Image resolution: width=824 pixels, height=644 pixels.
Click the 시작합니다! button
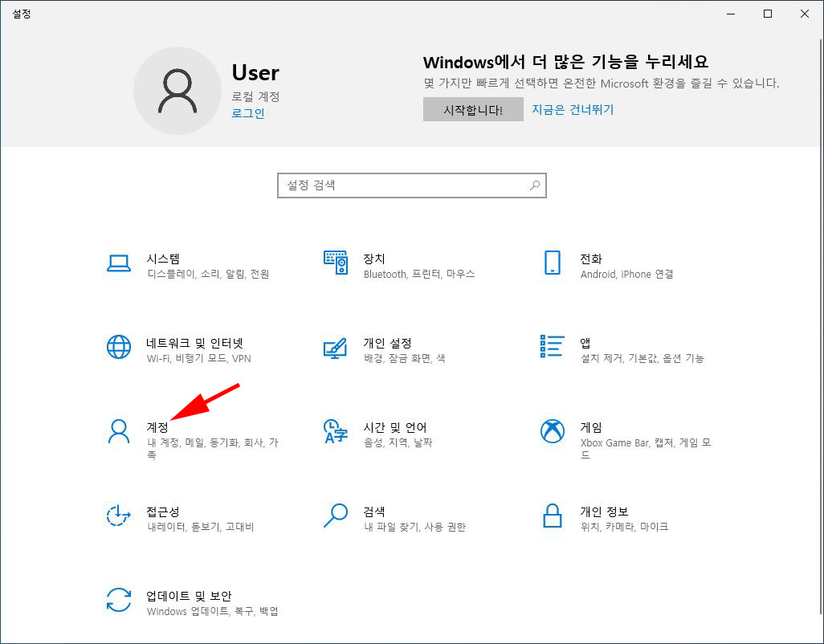[x=473, y=109]
